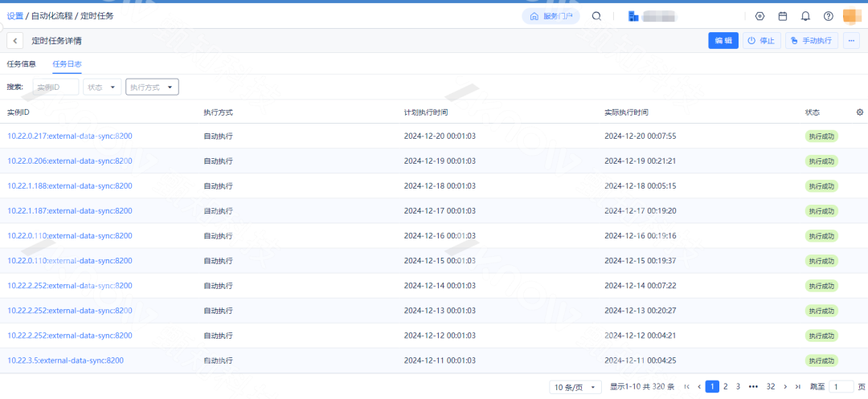Viewport: 868px width, 399px height.
Task: Expand the 状态 filter dropdown
Action: 102,87
